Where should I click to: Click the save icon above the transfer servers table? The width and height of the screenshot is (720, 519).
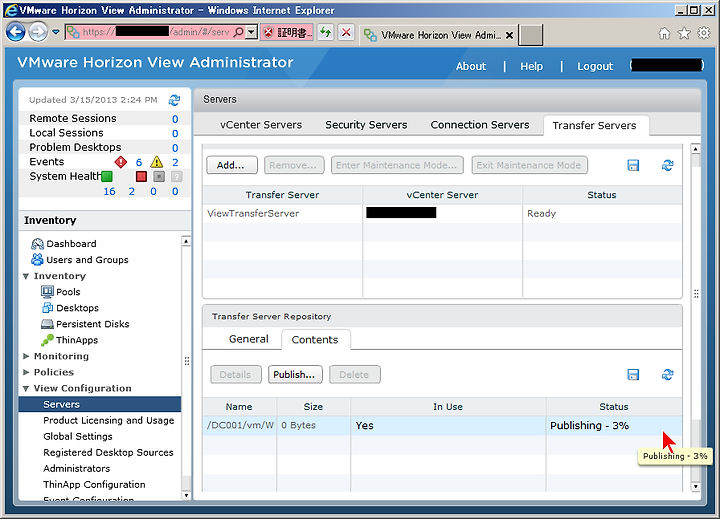point(633,165)
